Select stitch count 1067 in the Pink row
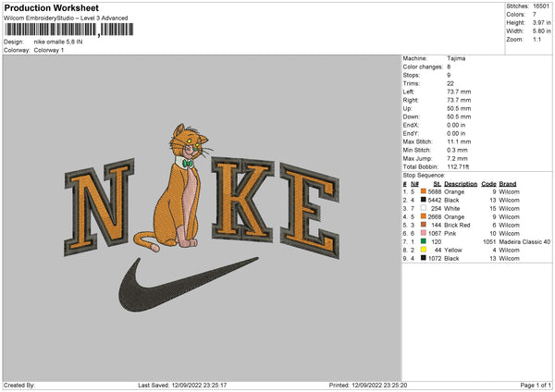555x392 pixels. point(435,233)
